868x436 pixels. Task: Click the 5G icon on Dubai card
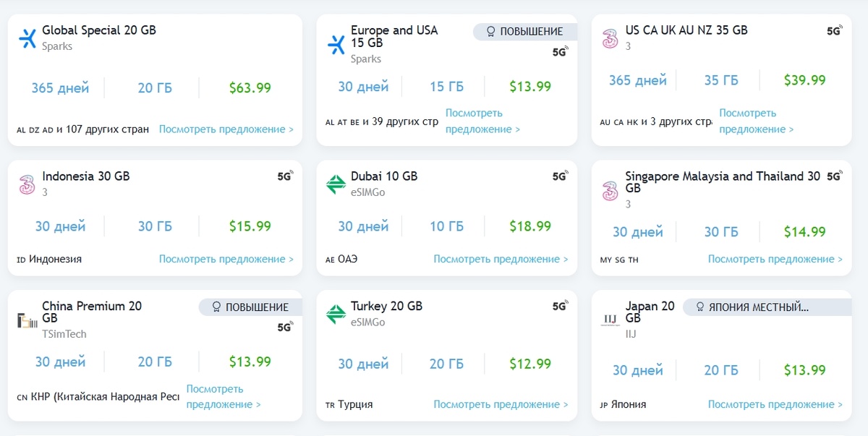(x=561, y=176)
